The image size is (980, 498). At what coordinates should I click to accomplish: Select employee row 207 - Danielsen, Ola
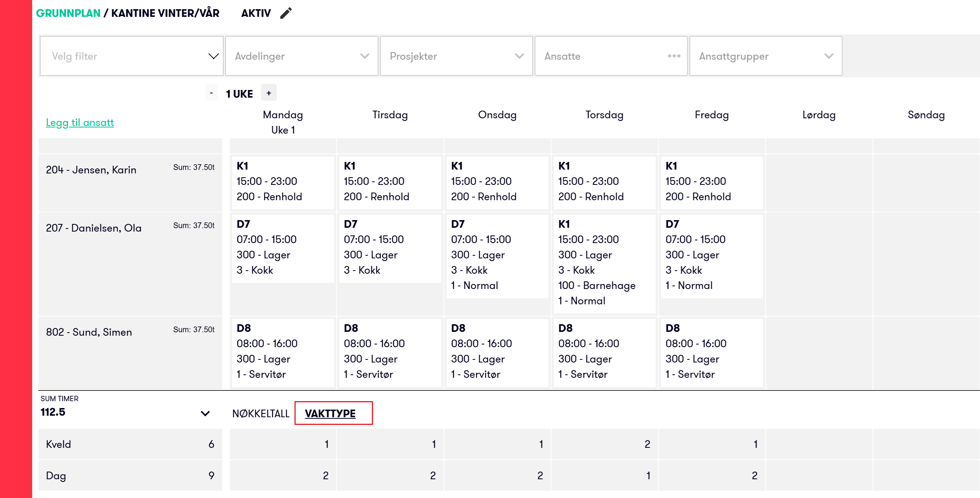click(94, 228)
